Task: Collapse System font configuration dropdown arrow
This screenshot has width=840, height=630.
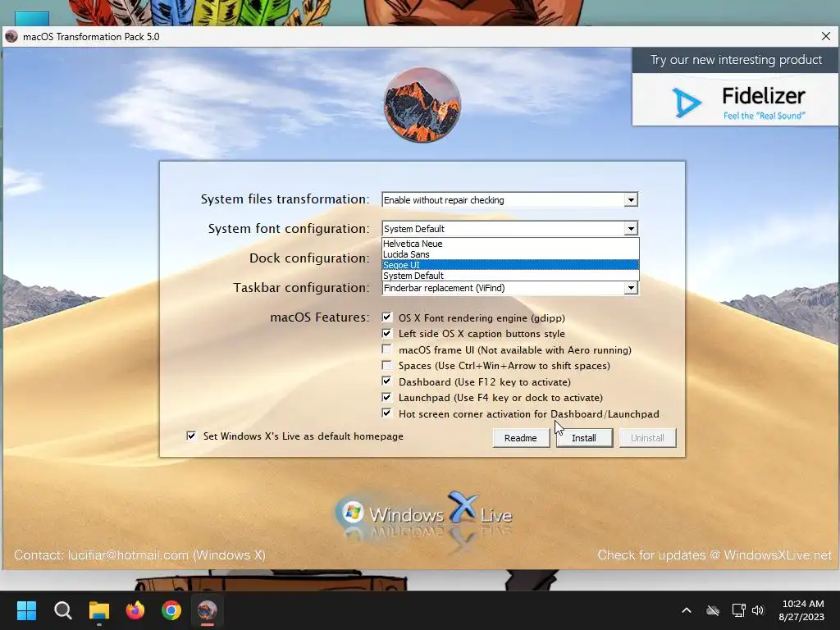Action: (x=631, y=229)
